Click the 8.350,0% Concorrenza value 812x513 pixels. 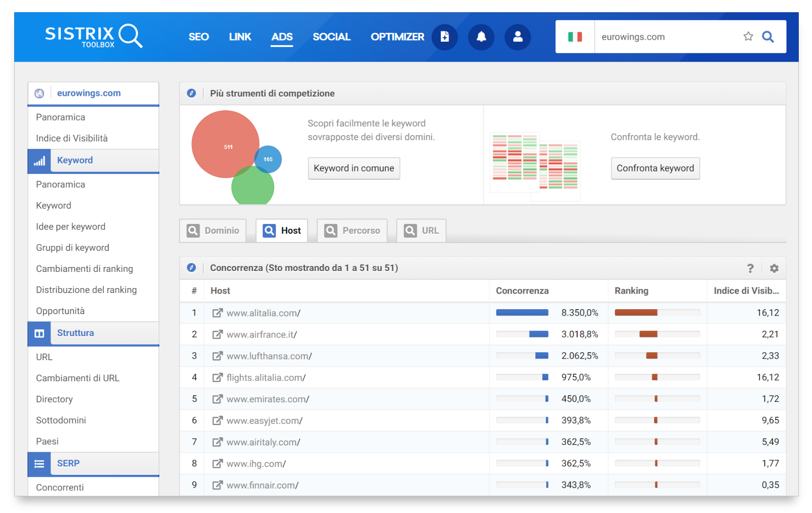580,313
